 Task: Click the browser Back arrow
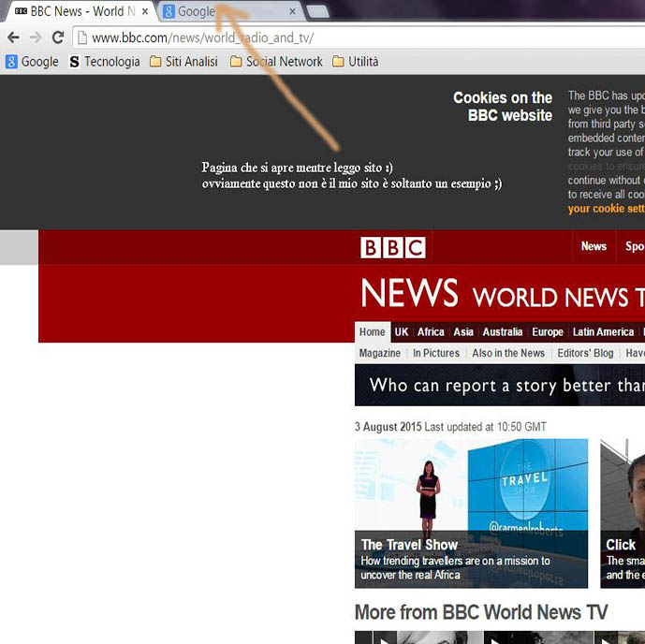14,37
